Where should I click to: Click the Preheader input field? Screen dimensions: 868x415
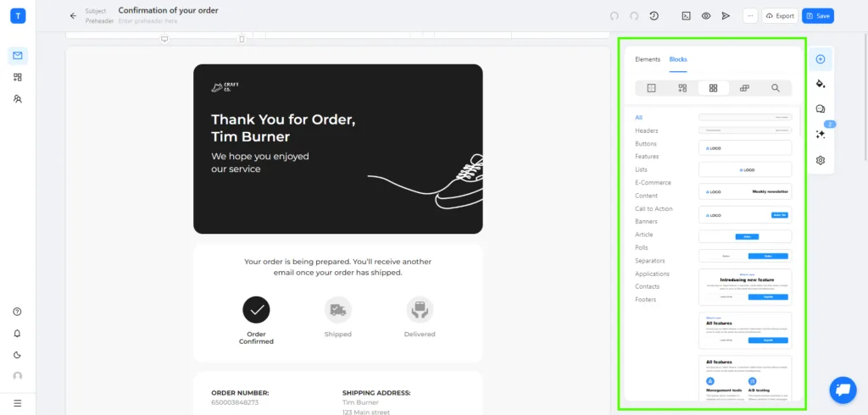[x=148, y=21]
